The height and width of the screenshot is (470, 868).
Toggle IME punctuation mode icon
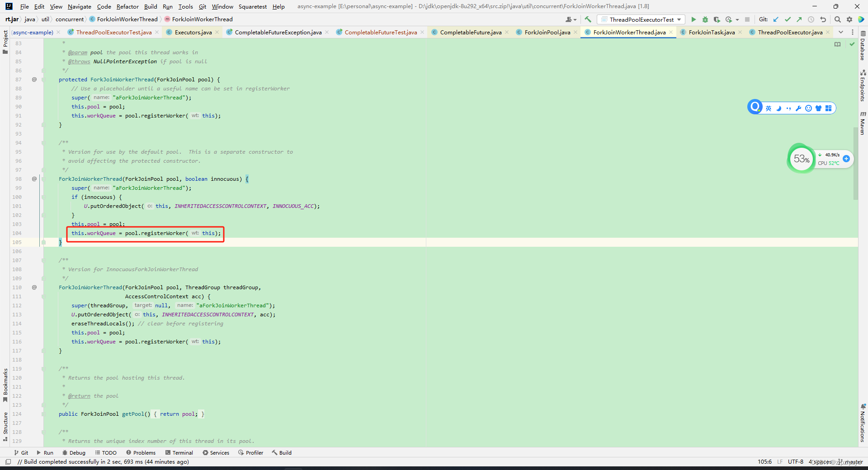click(789, 108)
